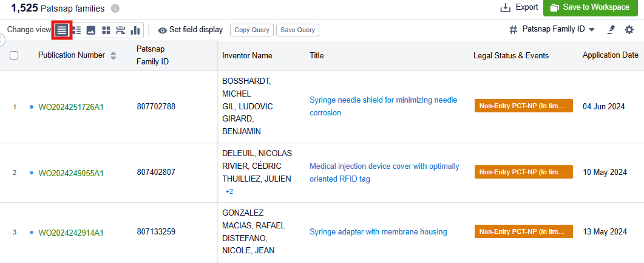The height and width of the screenshot is (263, 644).
Task: Open the bar chart analysis view
Action: [135, 30]
